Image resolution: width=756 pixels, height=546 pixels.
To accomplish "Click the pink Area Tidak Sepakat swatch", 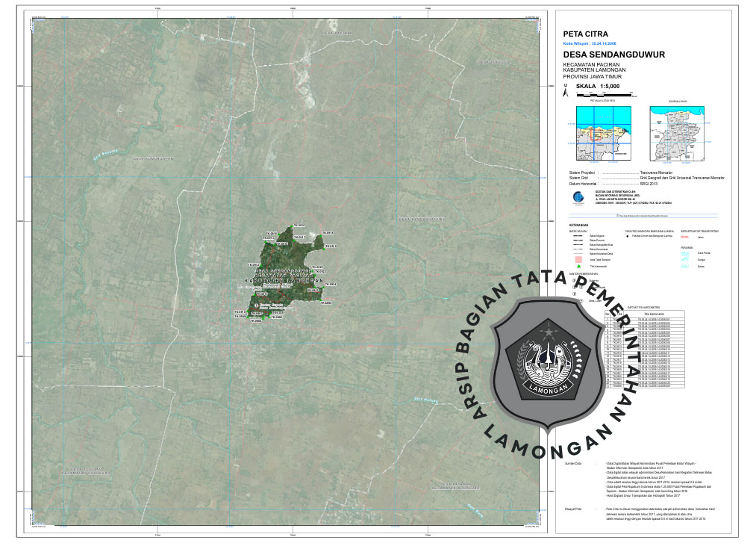I will coord(578,258).
